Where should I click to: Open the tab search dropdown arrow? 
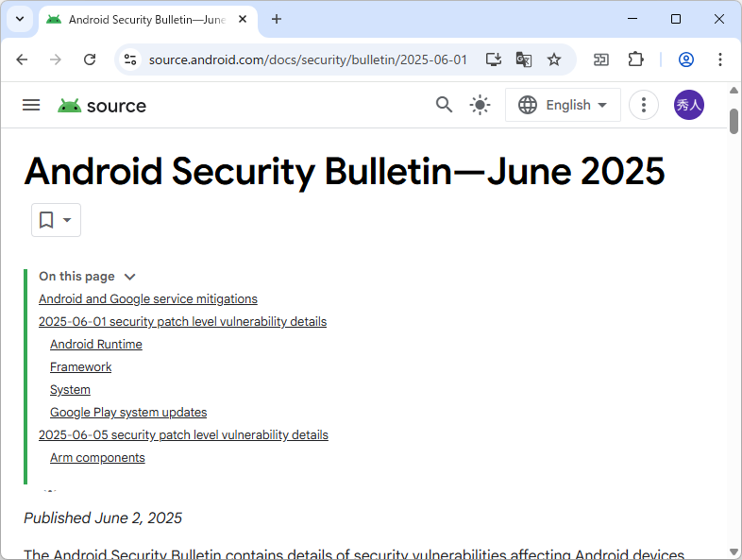click(x=20, y=20)
